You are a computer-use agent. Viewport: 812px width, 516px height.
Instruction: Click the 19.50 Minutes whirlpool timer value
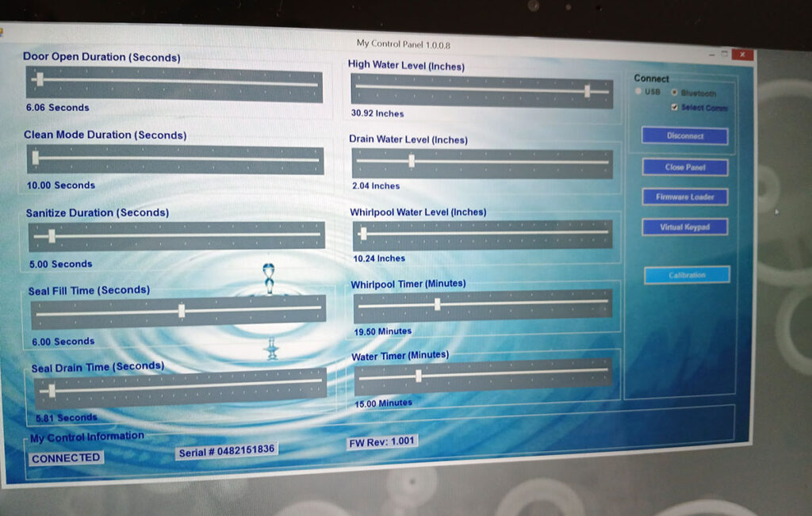coord(383,331)
